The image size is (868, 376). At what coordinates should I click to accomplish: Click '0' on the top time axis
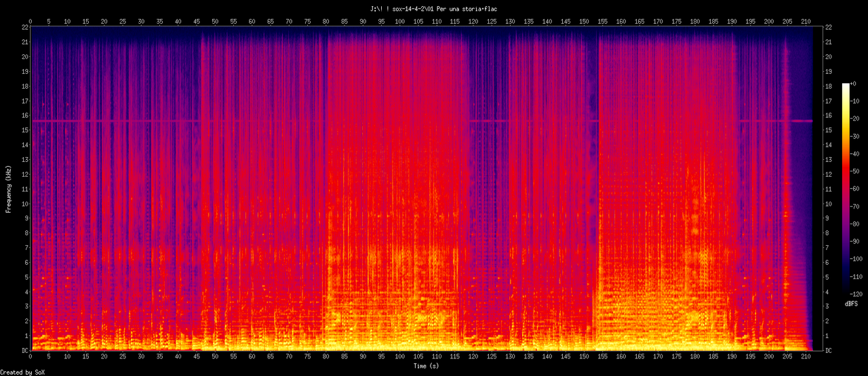31,21
